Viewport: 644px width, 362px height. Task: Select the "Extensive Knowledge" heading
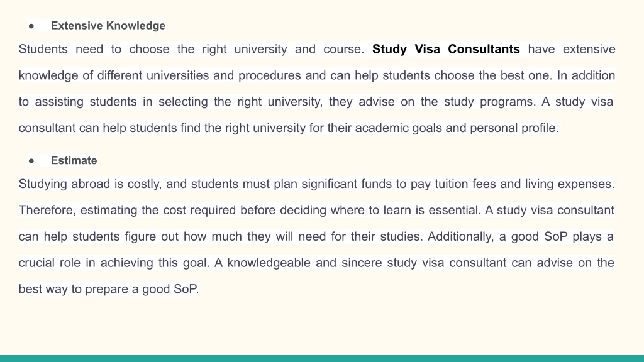point(108,25)
